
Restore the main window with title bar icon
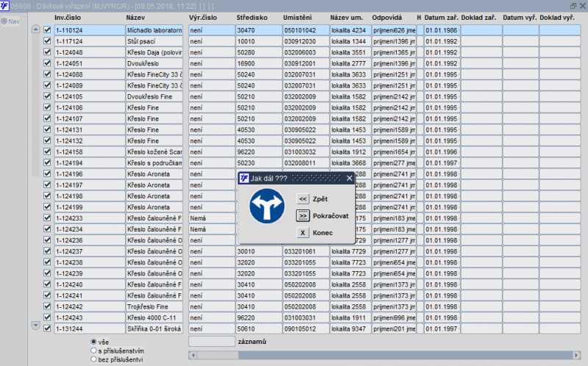point(573,6)
